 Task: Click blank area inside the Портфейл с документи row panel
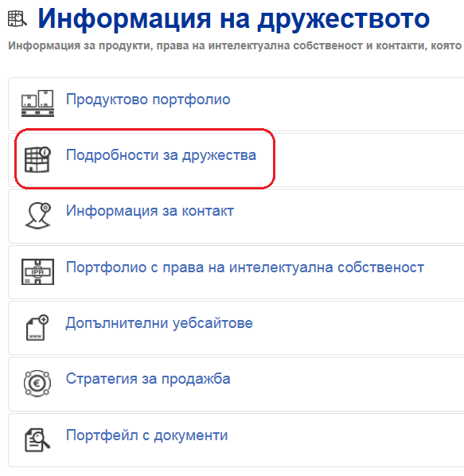346,440
